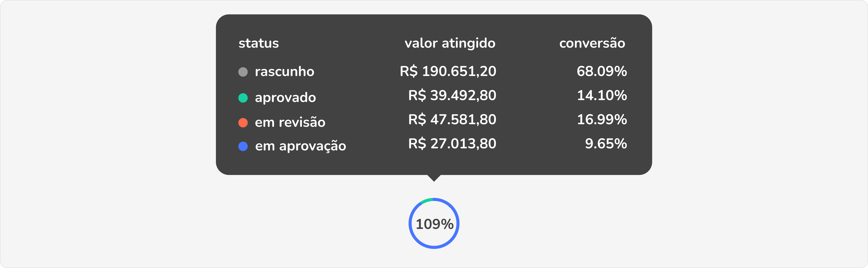Click the 109% circular progress ring
The image size is (868, 268).
pos(434,223)
